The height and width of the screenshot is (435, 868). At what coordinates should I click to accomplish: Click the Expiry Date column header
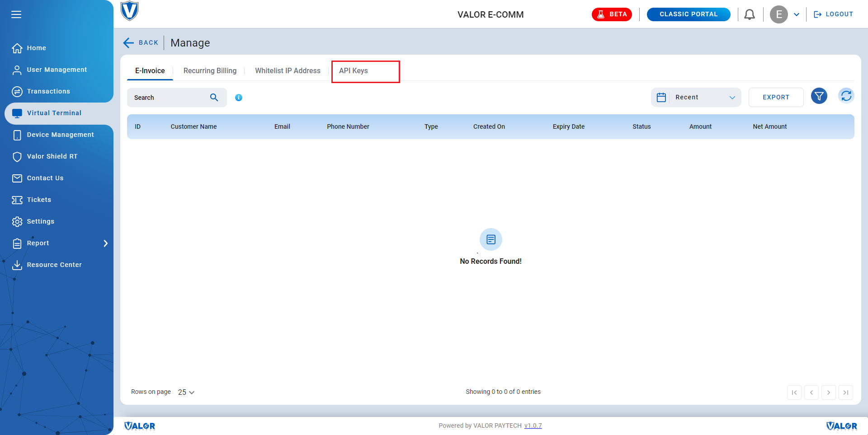click(569, 126)
